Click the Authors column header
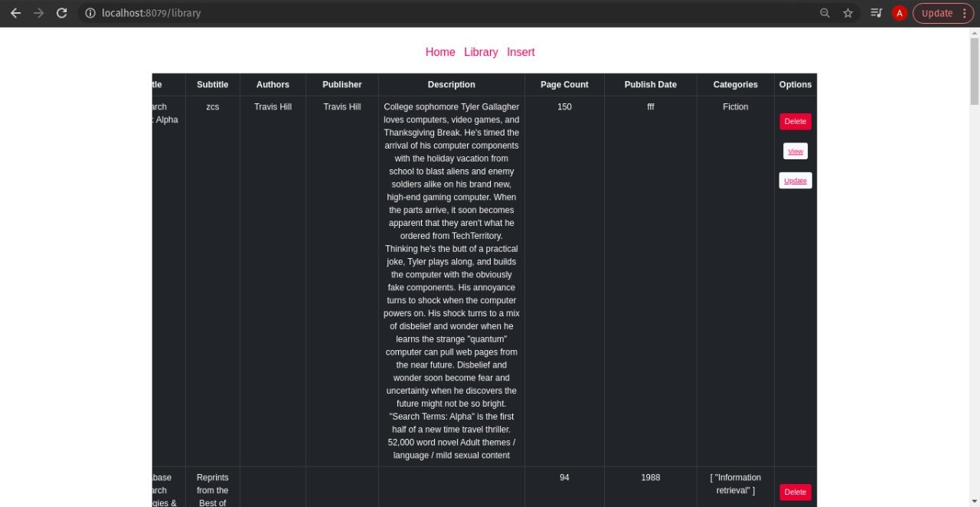Image resolution: width=980 pixels, height=507 pixels. click(x=273, y=84)
